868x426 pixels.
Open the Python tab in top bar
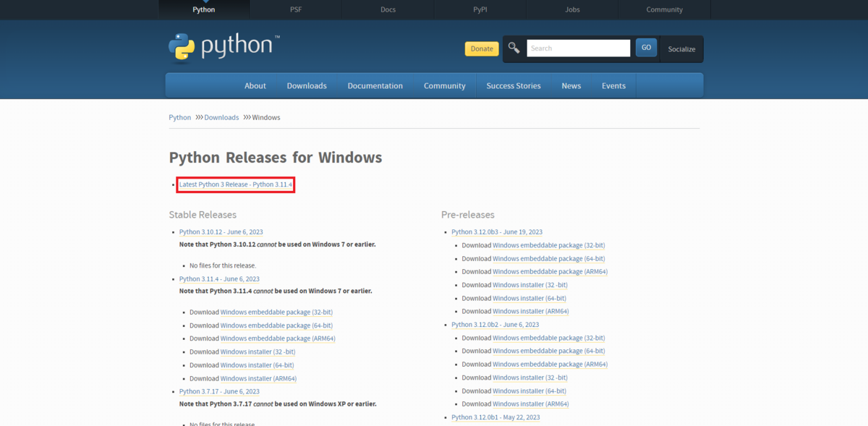click(204, 9)
